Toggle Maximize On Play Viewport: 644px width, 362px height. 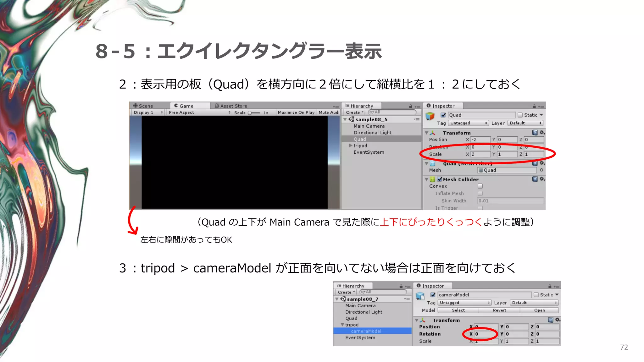coord(296,112)
